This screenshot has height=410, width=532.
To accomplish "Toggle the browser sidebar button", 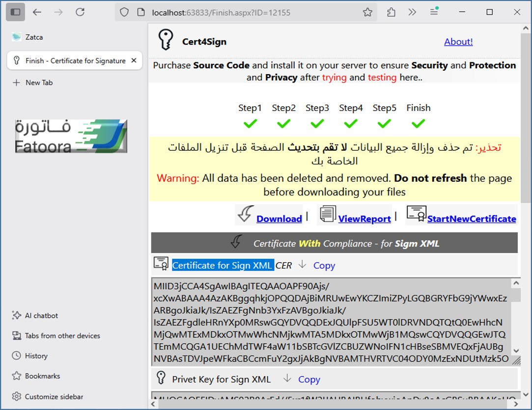I will tap(15, 12).
